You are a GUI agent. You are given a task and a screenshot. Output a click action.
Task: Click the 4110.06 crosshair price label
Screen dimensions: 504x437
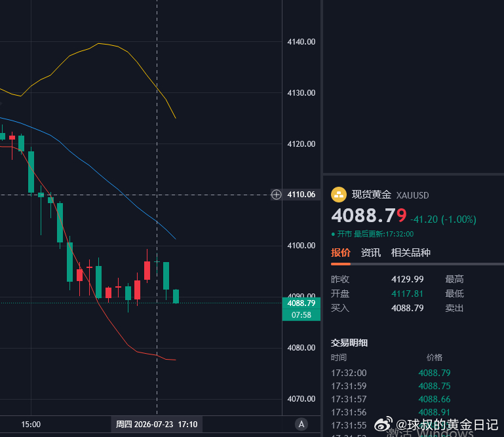point(301,195)
